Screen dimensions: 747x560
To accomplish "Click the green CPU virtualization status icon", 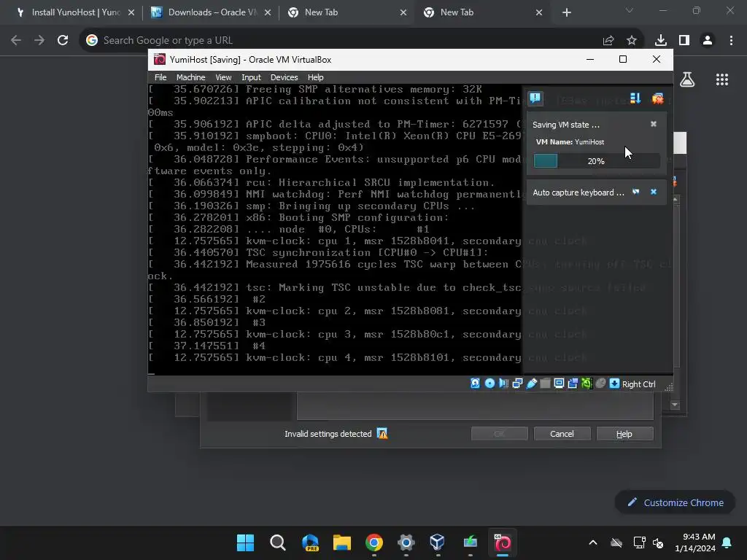I will pyautogui.click(x=587, y=384).
